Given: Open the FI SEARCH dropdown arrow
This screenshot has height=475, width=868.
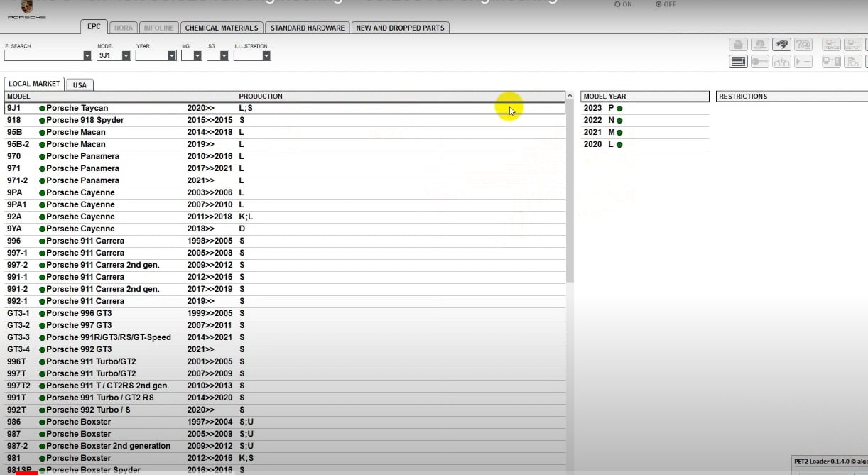Looking at the screenshot, I should 87,55.
